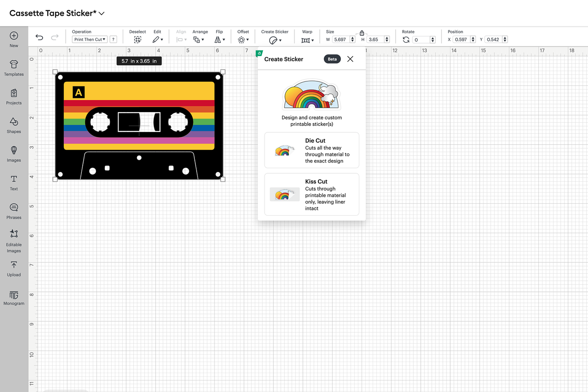Click the Width size input field

pos(340,40)
